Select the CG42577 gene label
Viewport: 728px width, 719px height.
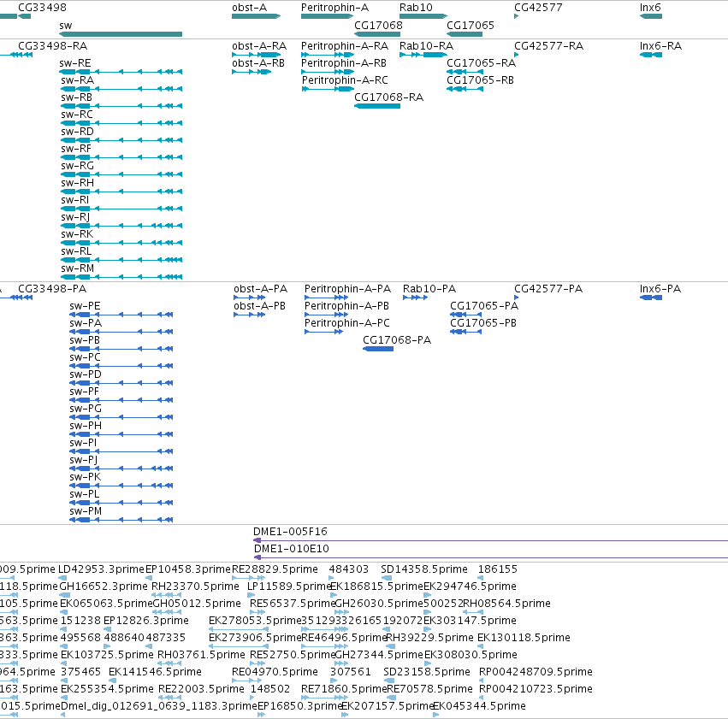point(538,8)
